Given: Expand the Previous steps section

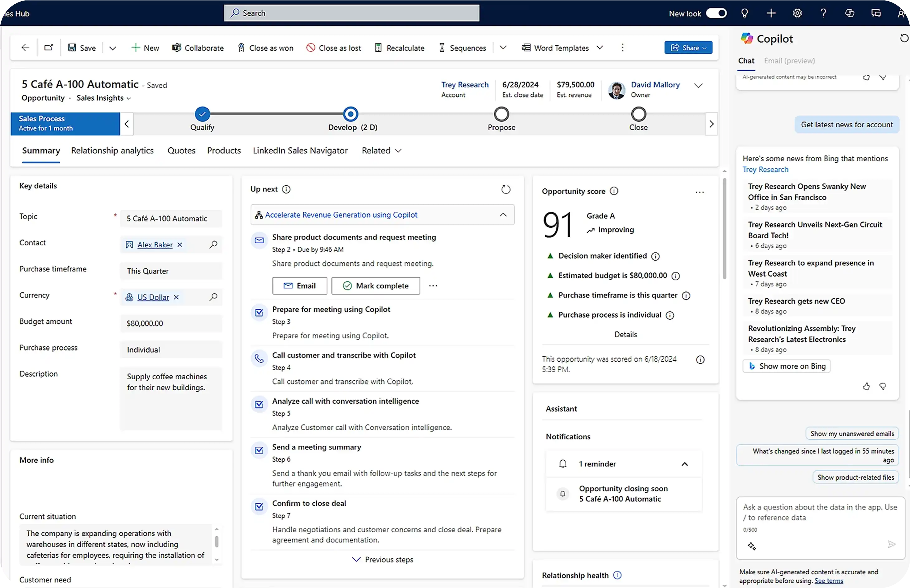Looking at the screenshot, I should [382, 559].
